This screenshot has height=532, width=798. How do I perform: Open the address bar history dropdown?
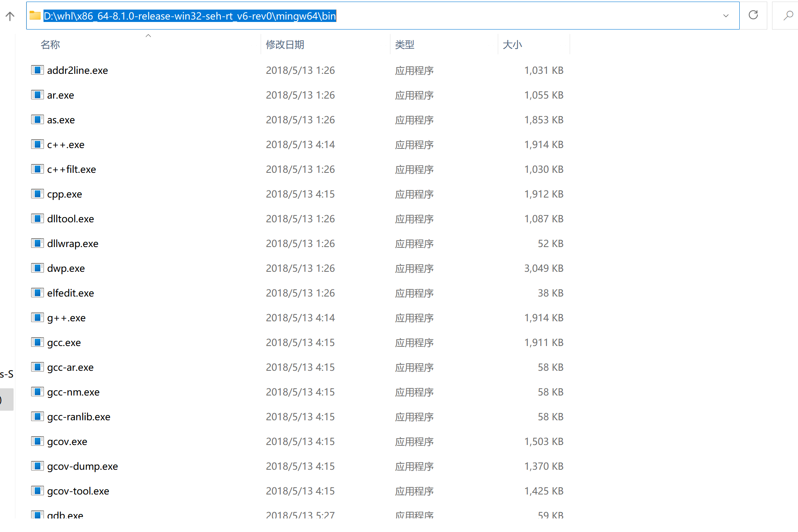point(726,16)
